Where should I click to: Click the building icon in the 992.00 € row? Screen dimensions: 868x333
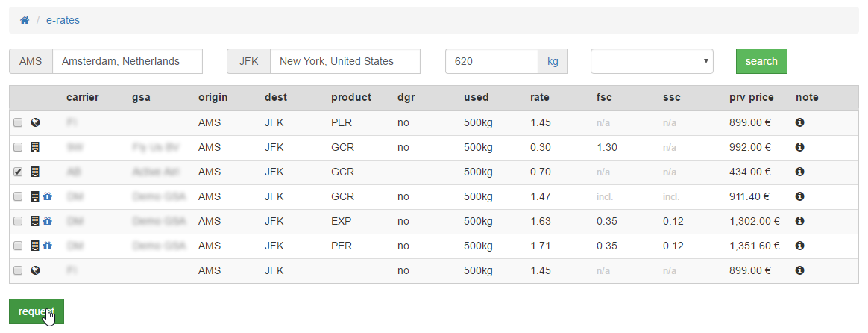[34, 147]
